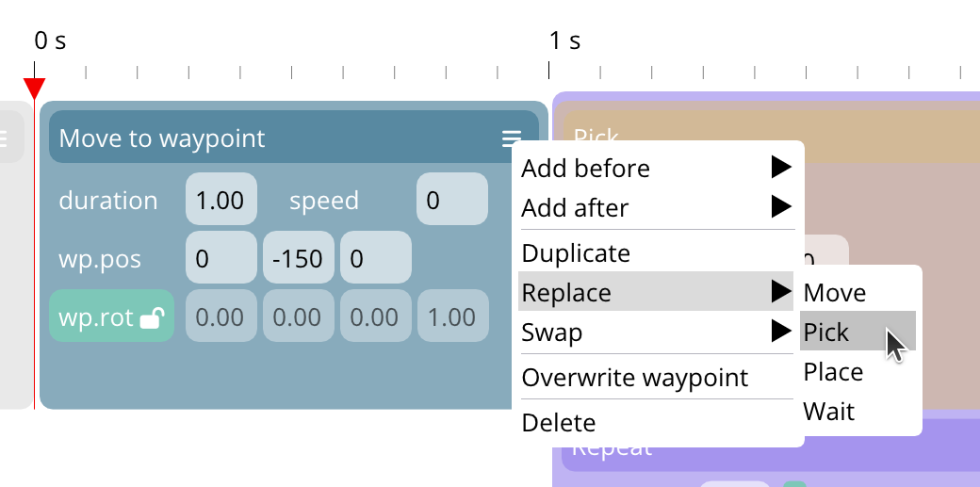Expand the Swap submenu arrow
The width and height of the screenshot is (980, 487).
point(780,332)
